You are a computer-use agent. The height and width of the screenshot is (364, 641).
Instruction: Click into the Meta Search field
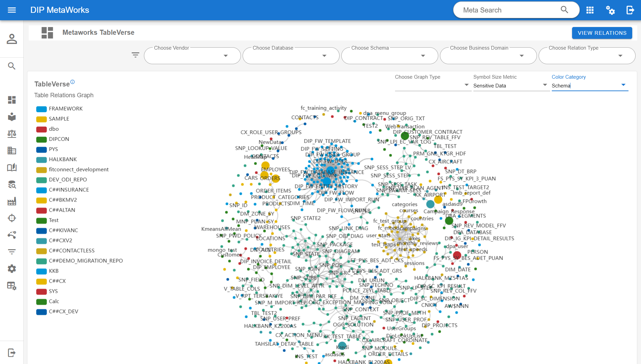point(510,10)
